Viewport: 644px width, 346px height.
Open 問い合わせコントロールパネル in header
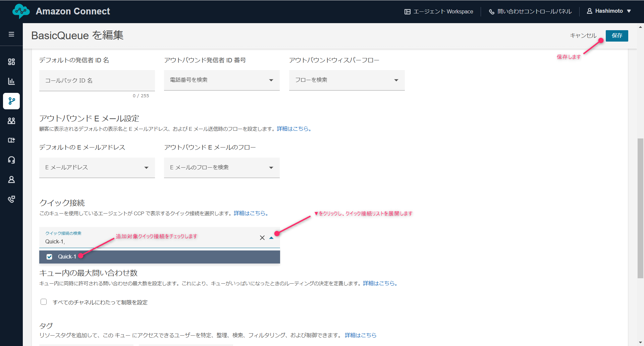pyautogui.click(x=530, y=11)
